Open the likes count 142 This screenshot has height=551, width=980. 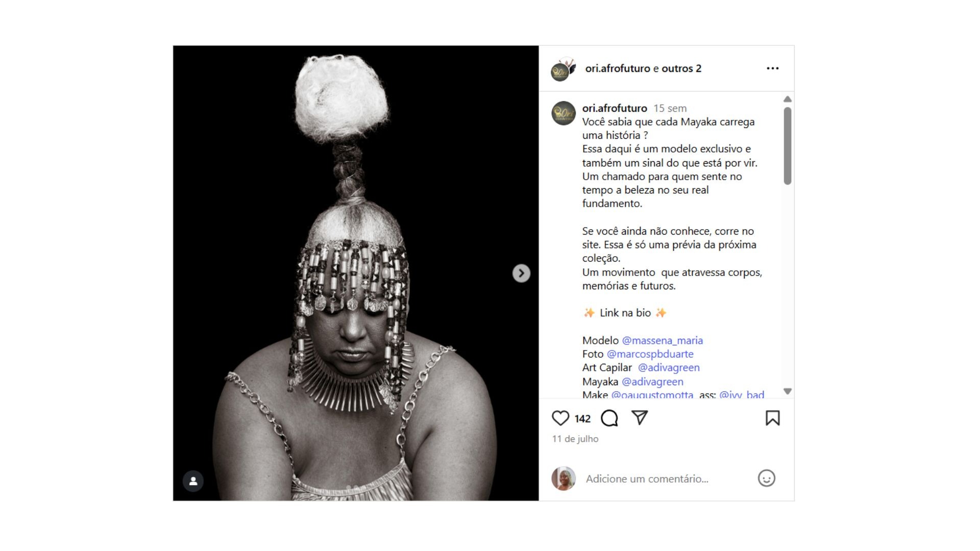(582, 419)
